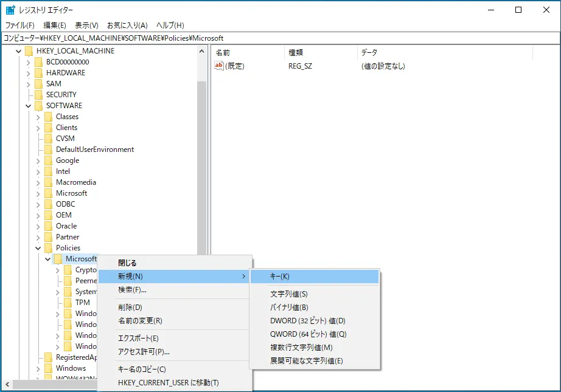The width and height of the screenshot is (561, 392).
Task: Select the (既定) string value icon
Action: pos(218,66)
